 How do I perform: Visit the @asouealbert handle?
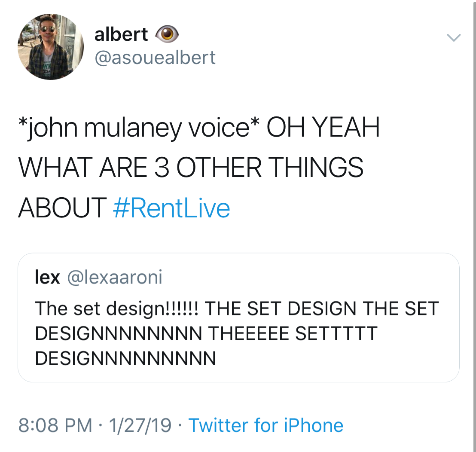[x=155, y=58]
